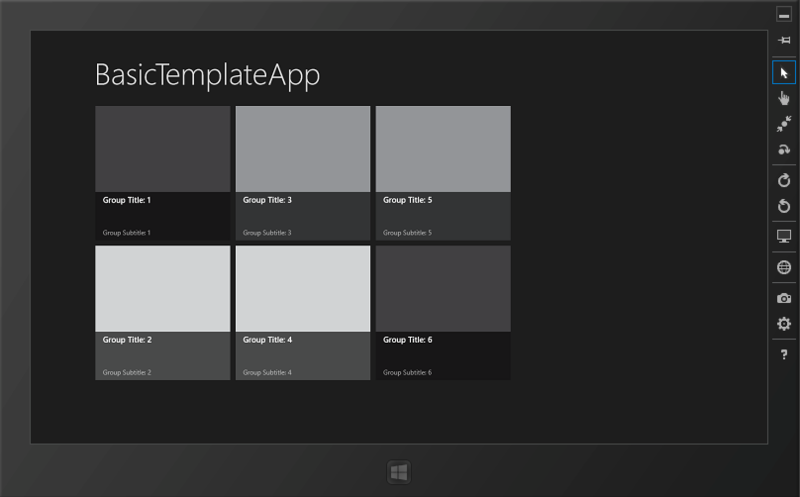The height and width of the screenshot is (497, 800).
Task: Rotate simulator clockwise
Action: pyautogui.click(x=784, y=180)
